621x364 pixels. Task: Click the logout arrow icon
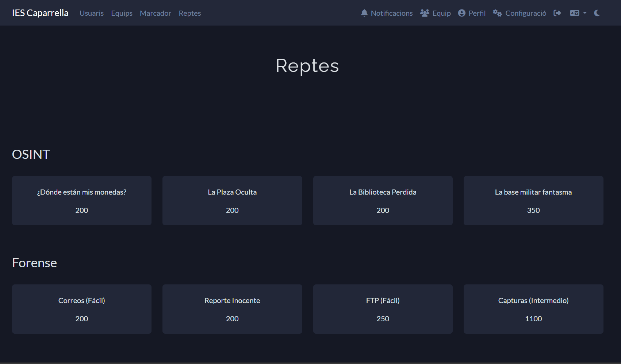(x=557, y=13)
